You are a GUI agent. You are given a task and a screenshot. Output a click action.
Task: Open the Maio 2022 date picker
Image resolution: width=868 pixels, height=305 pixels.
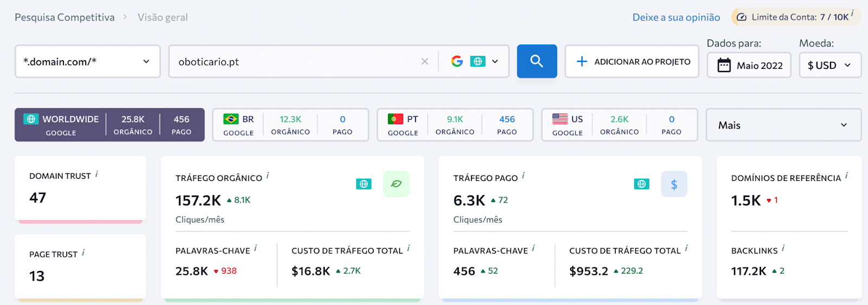click(749, 65)
